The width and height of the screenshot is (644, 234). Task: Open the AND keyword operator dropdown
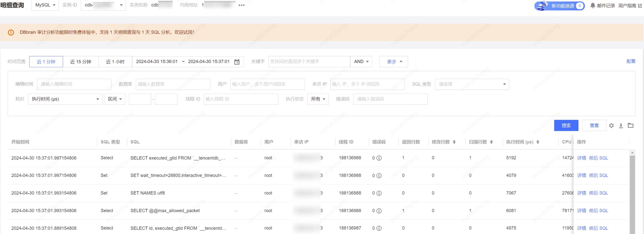click(361, 61)
